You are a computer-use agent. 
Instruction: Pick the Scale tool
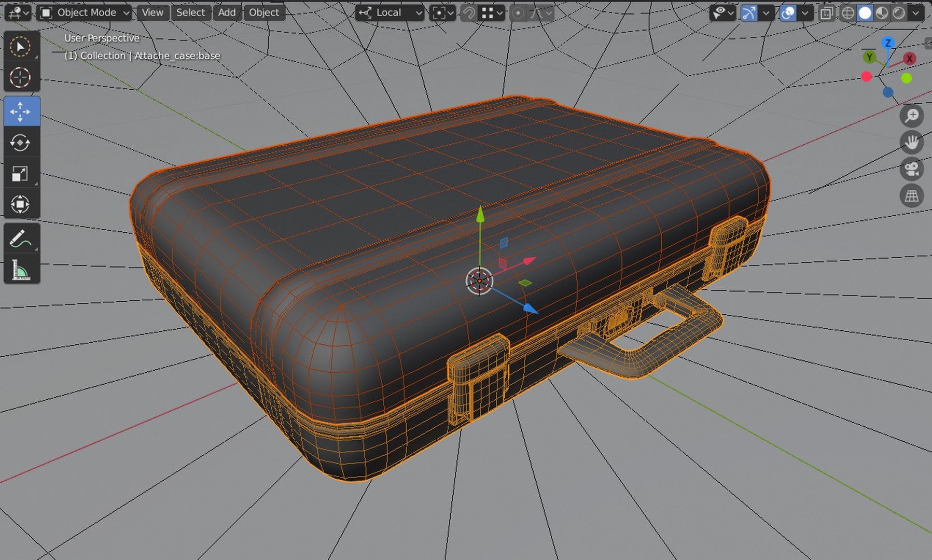coord(21,173)
